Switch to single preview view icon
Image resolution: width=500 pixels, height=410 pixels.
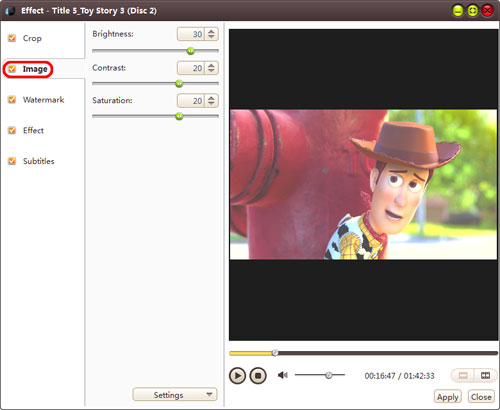[x=463, y=376]
